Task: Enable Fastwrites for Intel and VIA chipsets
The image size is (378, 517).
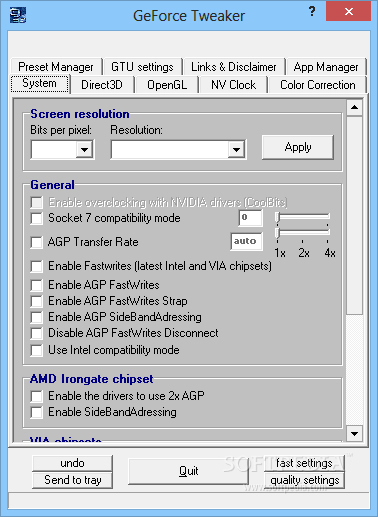Action: [x=36, y=266]
